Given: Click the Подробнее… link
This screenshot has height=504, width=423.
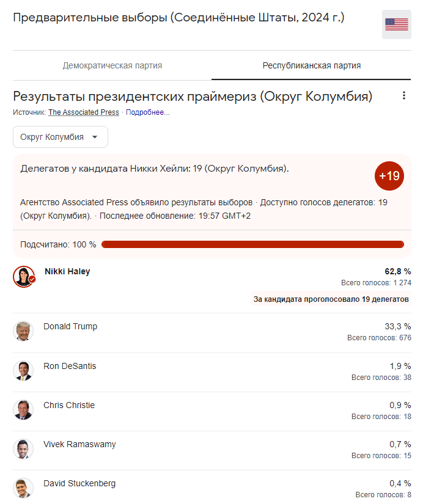Looking at the screenshot, I should 148,112.
